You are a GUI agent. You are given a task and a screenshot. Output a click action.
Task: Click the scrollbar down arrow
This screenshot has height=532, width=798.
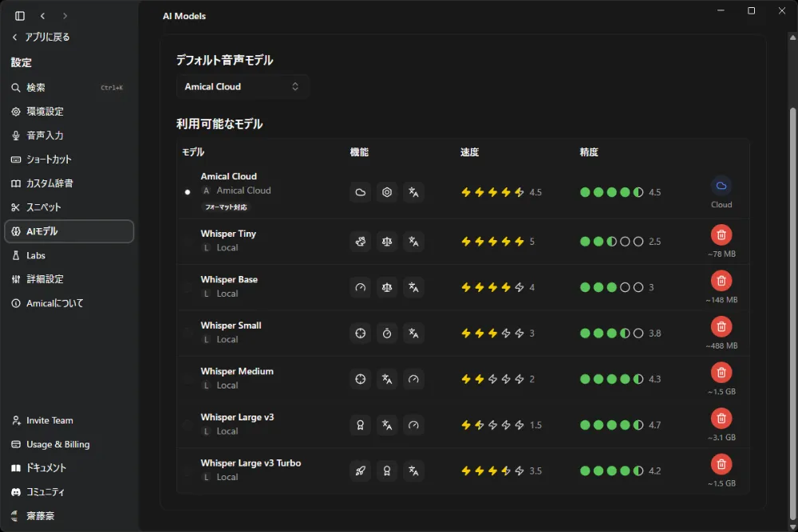[792, 527]
